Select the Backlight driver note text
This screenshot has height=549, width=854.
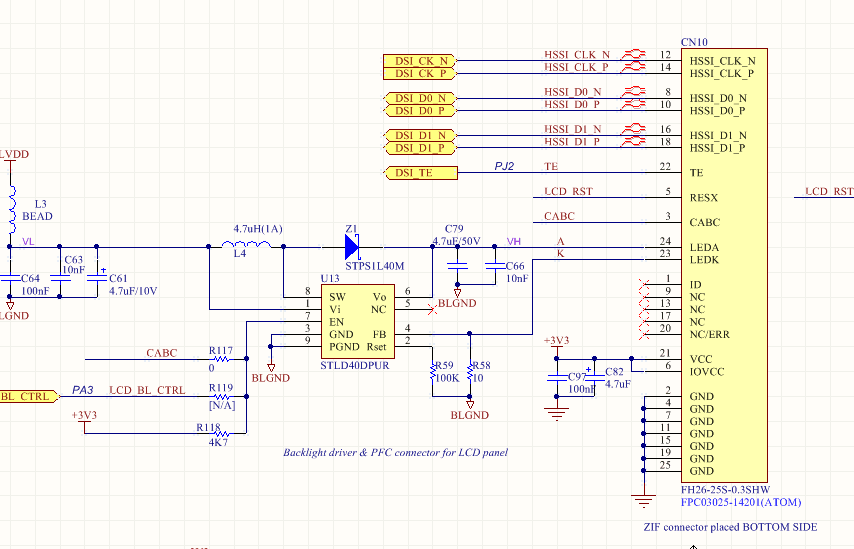coord(395,453)
